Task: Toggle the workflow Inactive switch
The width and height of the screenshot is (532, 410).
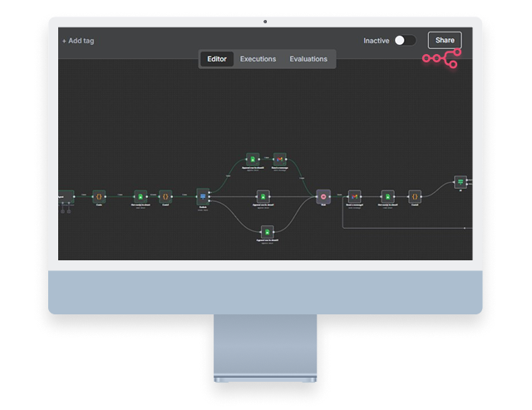Action: click(405, 40)
